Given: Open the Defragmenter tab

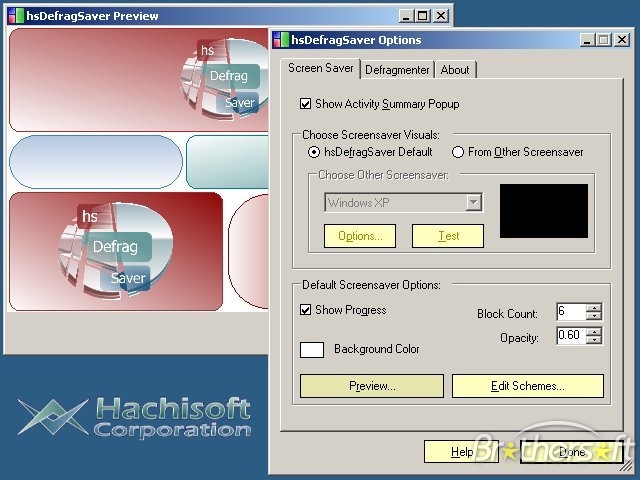Looking at the screenshot, I should (x=397, y=70).
